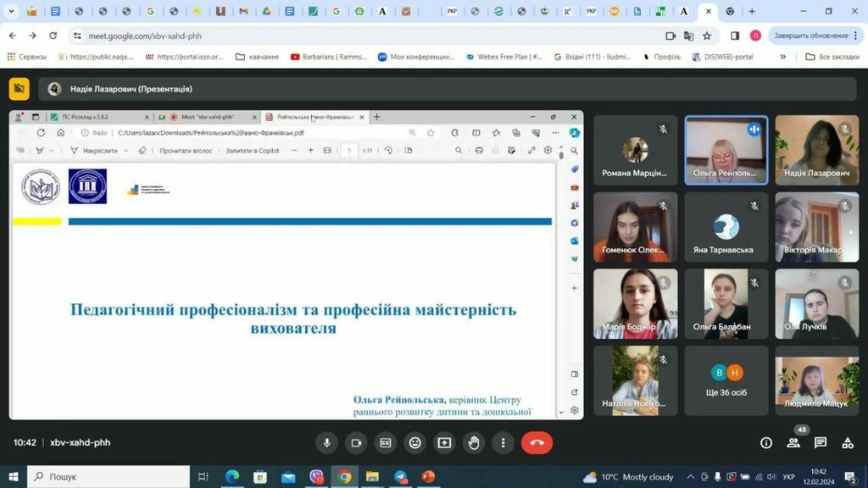This screenshot has height=488, width=868.
Task: Open the activities icon
Action: point(848,442)
